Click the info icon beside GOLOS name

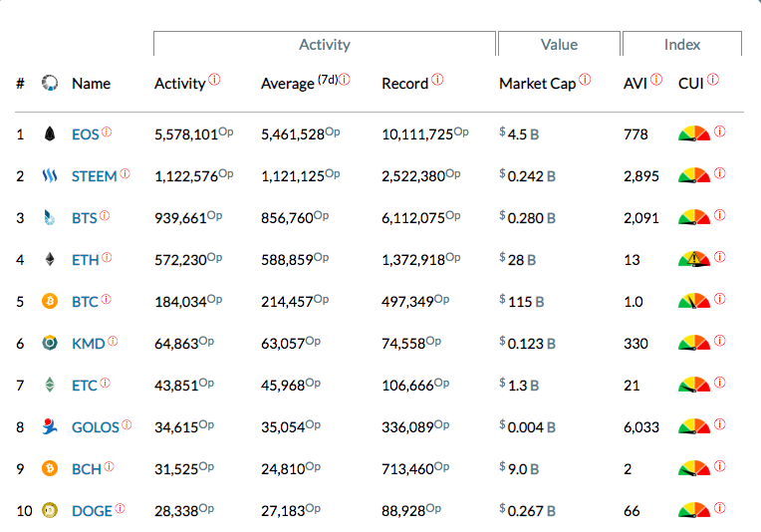tap(127, 424)
